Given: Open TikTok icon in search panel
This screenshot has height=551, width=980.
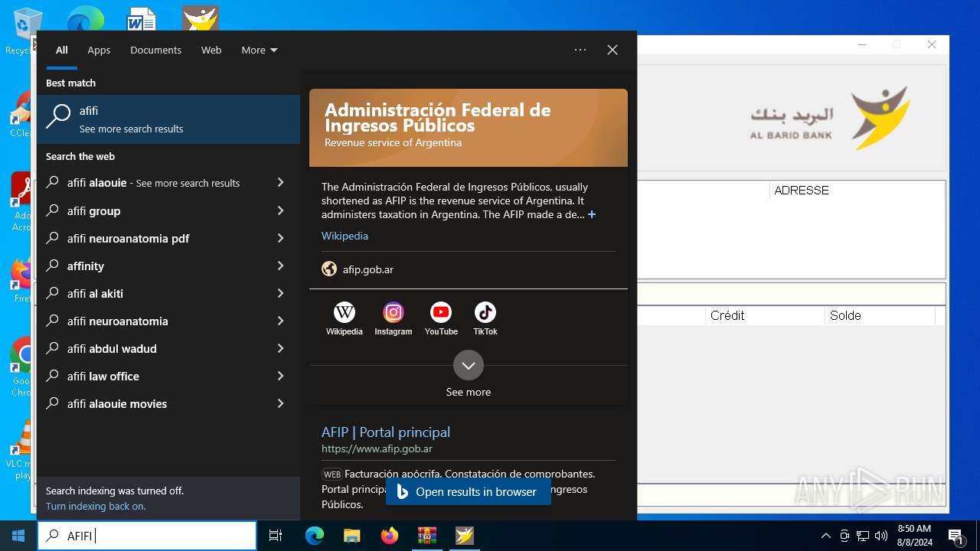Looking at the screenshot, I should pyautogui.click(x=485, y=312).
